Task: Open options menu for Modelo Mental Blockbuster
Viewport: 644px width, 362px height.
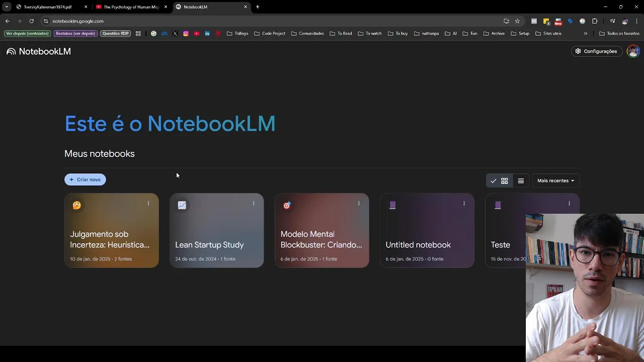Action: 359,204
